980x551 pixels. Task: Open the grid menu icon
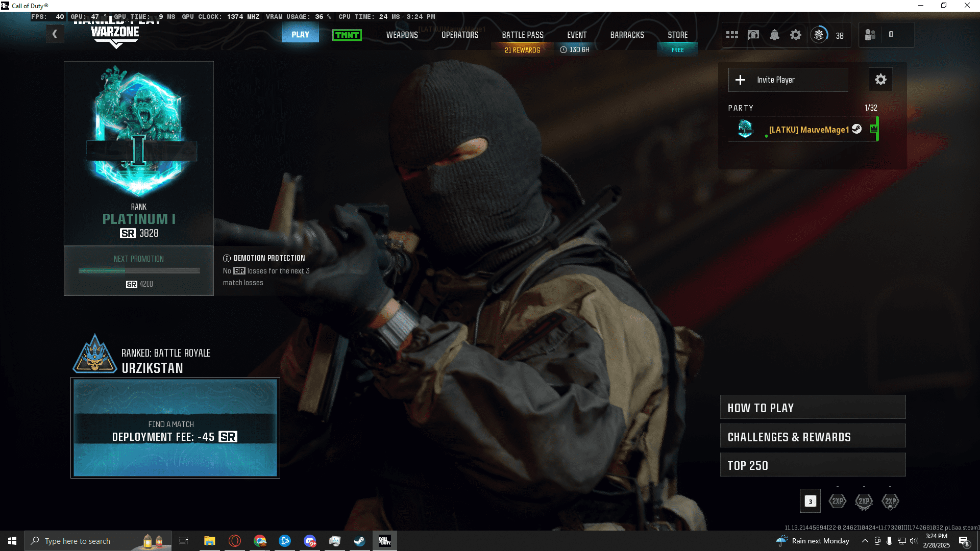point(732,35)
